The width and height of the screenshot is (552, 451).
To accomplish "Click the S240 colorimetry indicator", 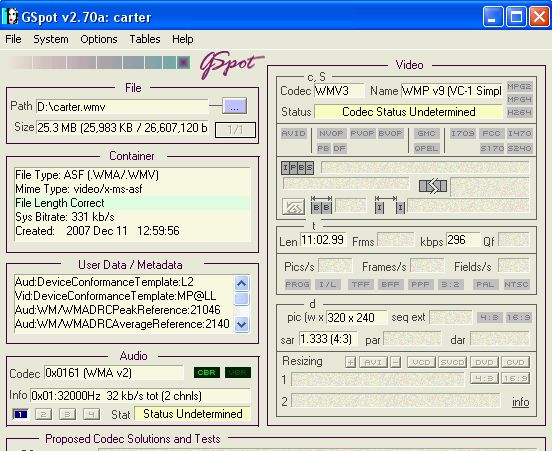I will click(519, 149).
